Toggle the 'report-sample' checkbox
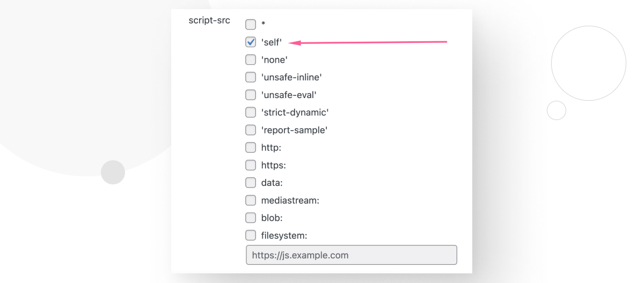This screenshot has height=283, width=644. click(251, 130)
